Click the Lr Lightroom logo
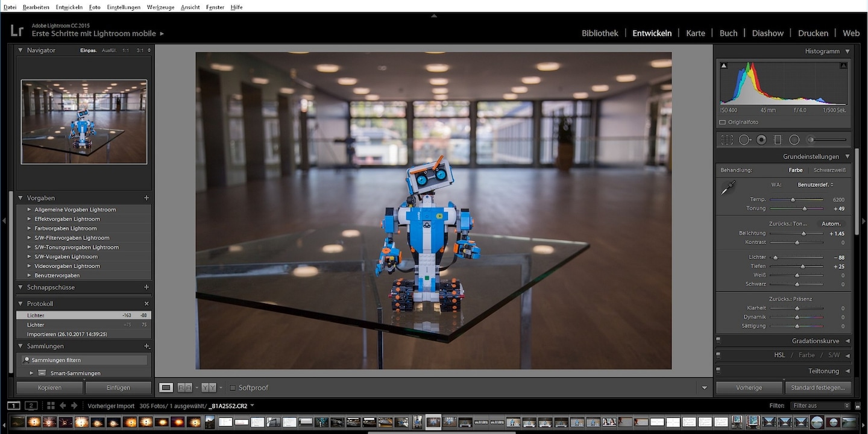 17,31
